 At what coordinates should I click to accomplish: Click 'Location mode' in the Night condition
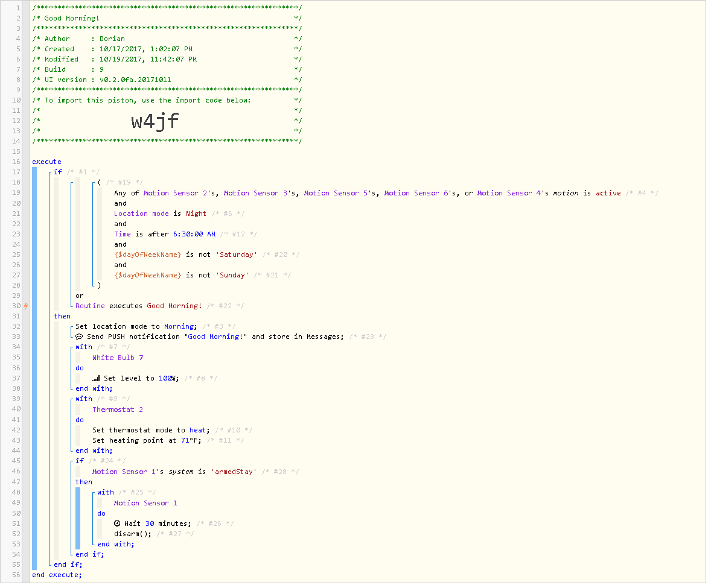141,214
